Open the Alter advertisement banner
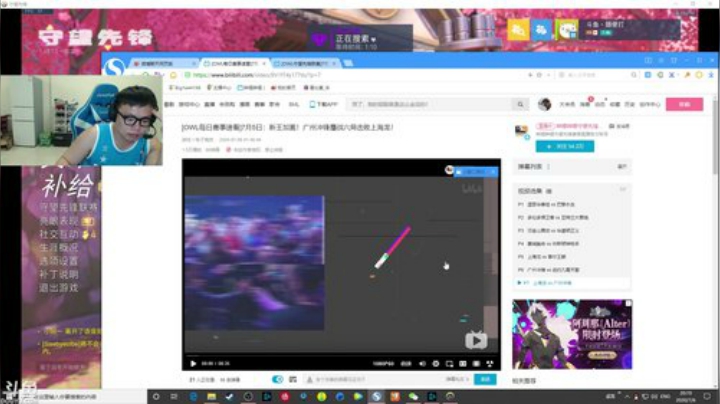 point(572,334)
